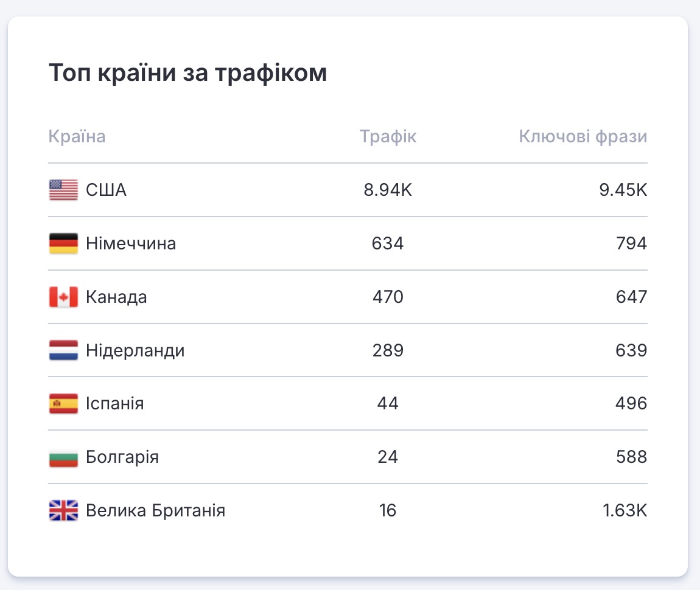Click the 1.63K keywords value
Viewport: 700px width, 590px height.
tap(625, 511)
